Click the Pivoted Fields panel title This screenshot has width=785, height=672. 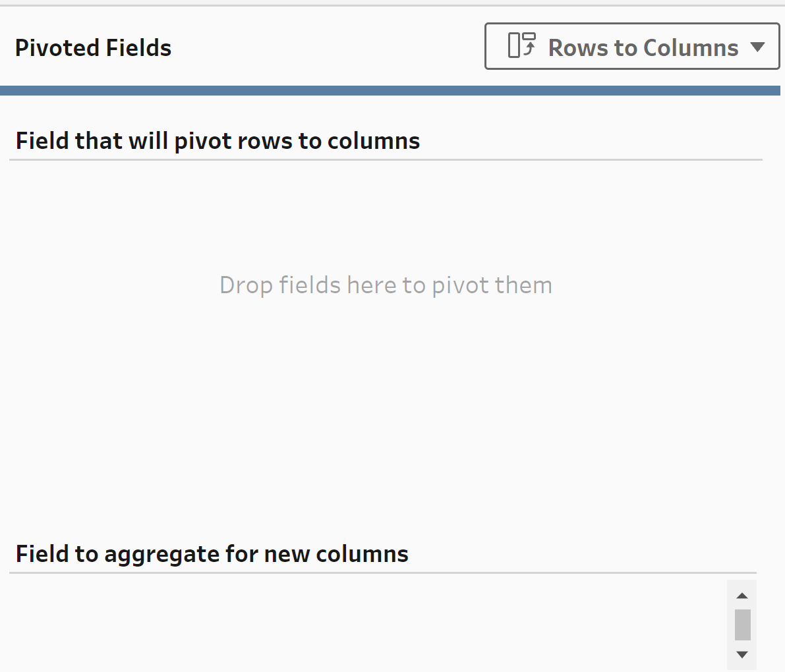click(93, 48)
